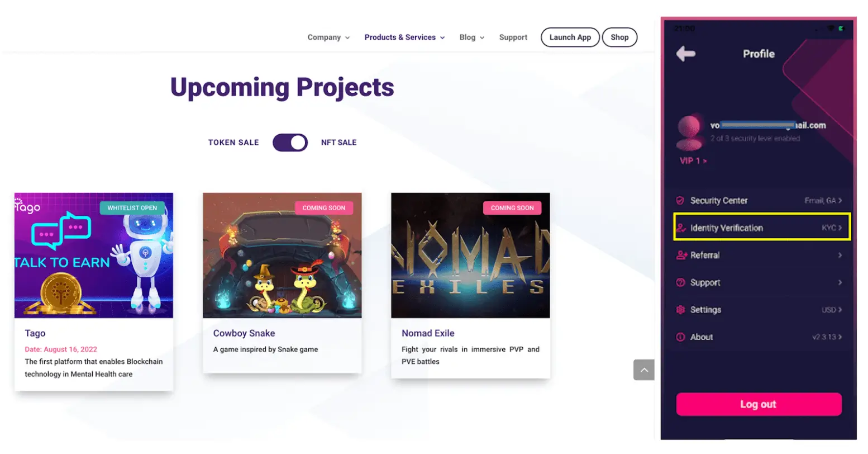This screenshot has height=454, width=868.
Task: Open the Support nav link
Action: [x=513, y=37]
